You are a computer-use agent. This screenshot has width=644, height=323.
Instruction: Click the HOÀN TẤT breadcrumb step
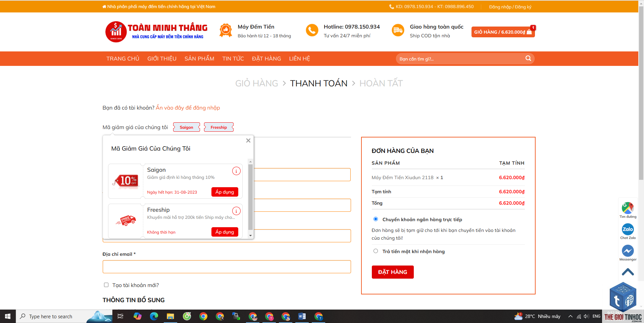381,83
